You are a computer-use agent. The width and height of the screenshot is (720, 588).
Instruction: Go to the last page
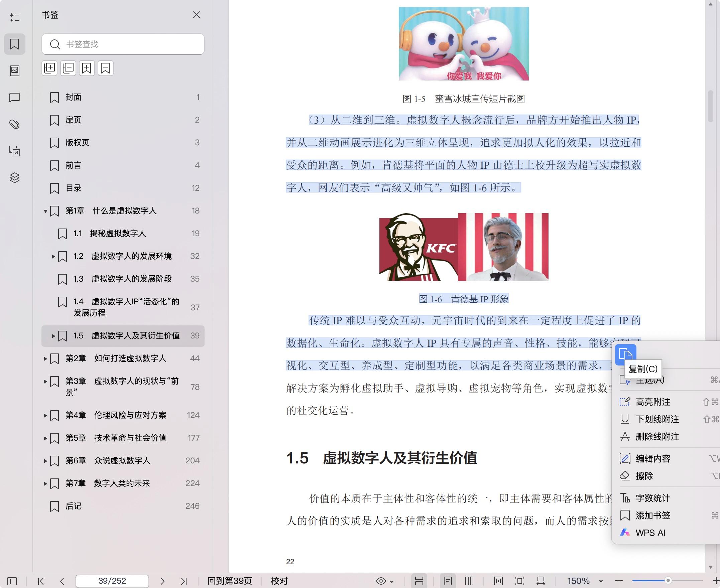[x=184, y=581]
